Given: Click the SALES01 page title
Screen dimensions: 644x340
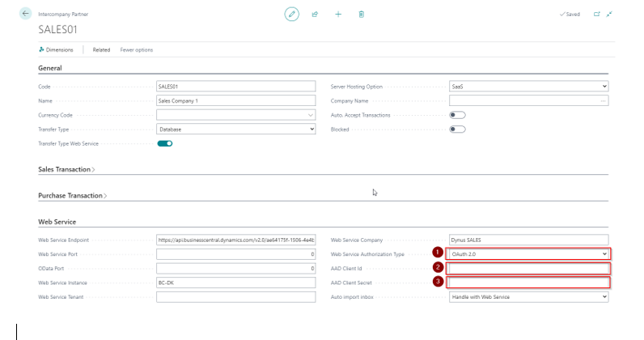Looking at the screenshot, I should [x=58, y=30].
